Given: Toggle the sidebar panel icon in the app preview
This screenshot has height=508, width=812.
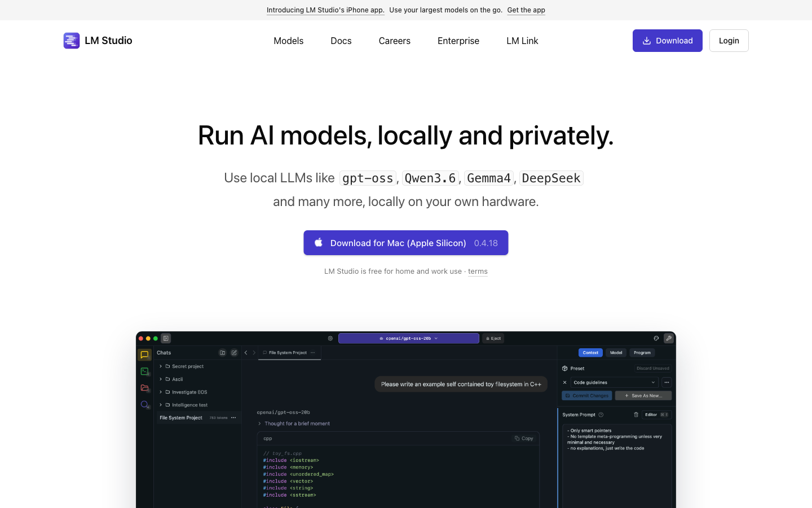Looking at the screenshot, I should click(166, 339).
